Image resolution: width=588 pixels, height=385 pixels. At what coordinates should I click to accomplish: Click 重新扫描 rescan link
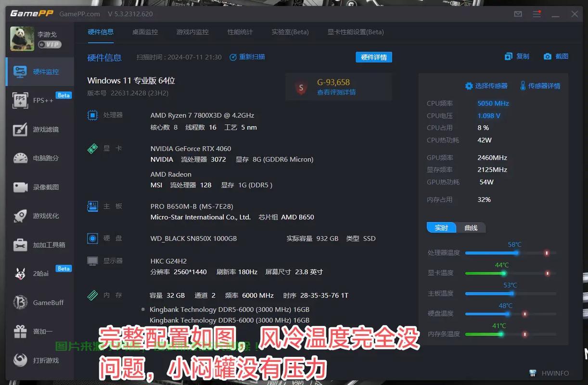click(x=247, y=57)
